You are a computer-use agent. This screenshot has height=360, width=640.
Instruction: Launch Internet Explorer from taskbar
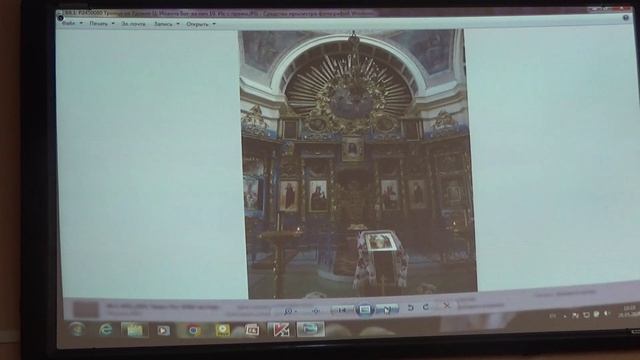(x=106, y=329)
